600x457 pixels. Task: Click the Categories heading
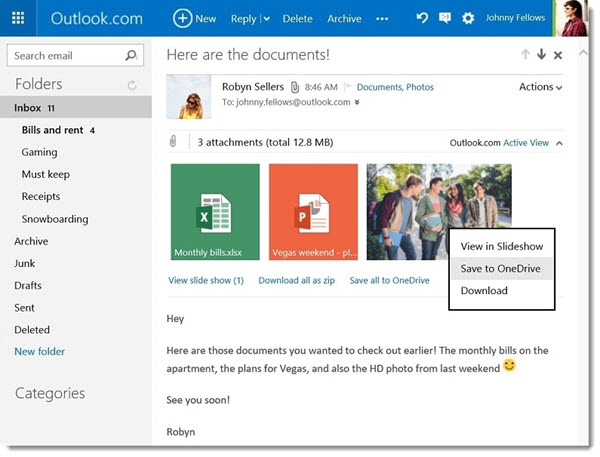50,393
